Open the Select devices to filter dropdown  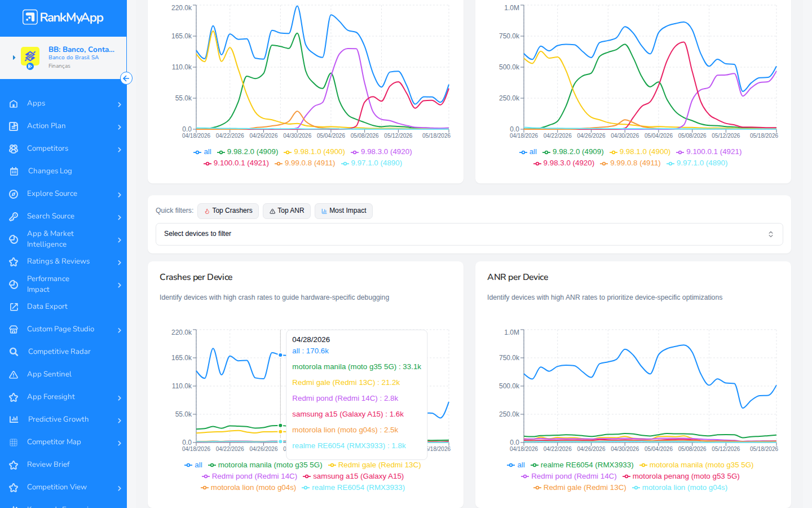pos(469,234)
